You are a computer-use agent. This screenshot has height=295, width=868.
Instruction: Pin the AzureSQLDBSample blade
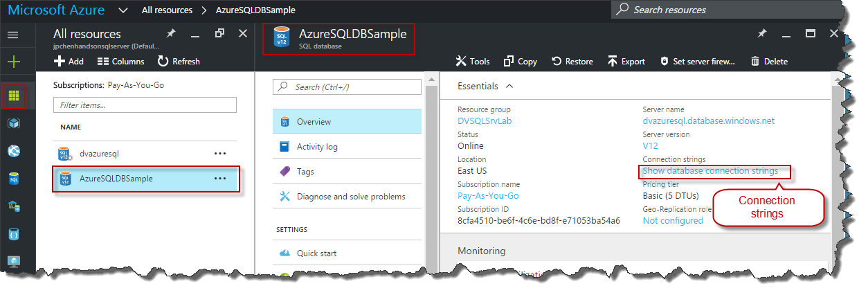tap(761, 33)
